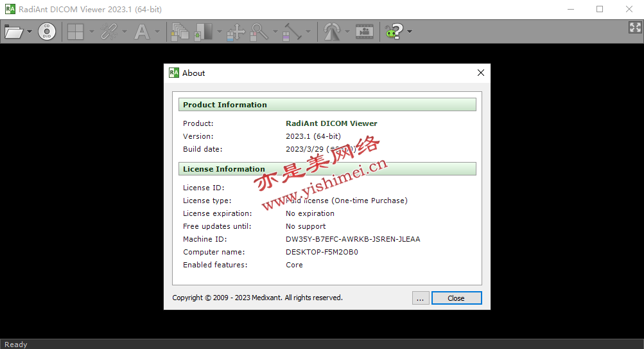Viewport: 644px width, 349px height.
Task: Click the 'Product Information' section header
Action: (x=327, y=104)
